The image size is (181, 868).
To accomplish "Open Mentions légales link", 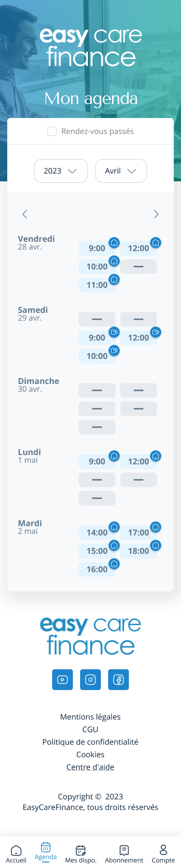I will (90, 717).
